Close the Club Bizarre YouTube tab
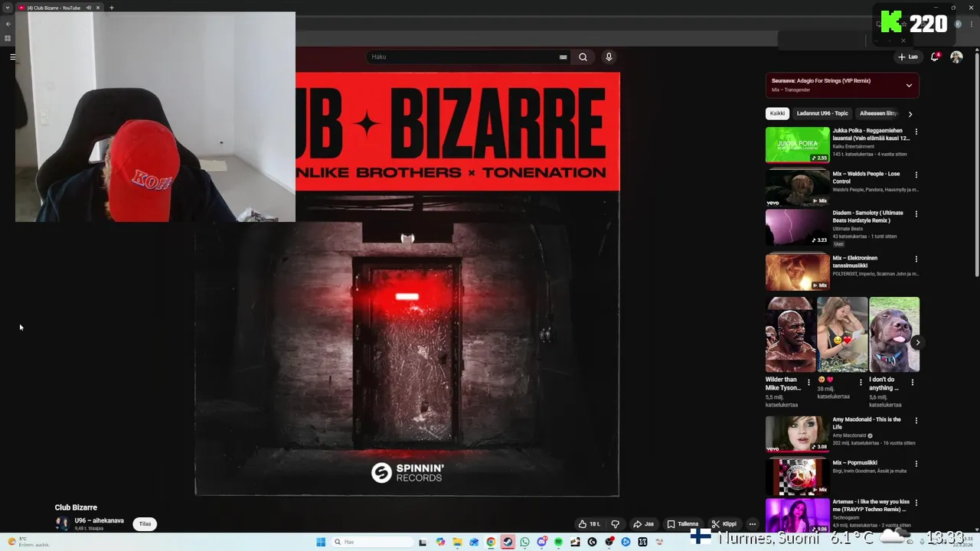980x551 pixels. point(98,8)
